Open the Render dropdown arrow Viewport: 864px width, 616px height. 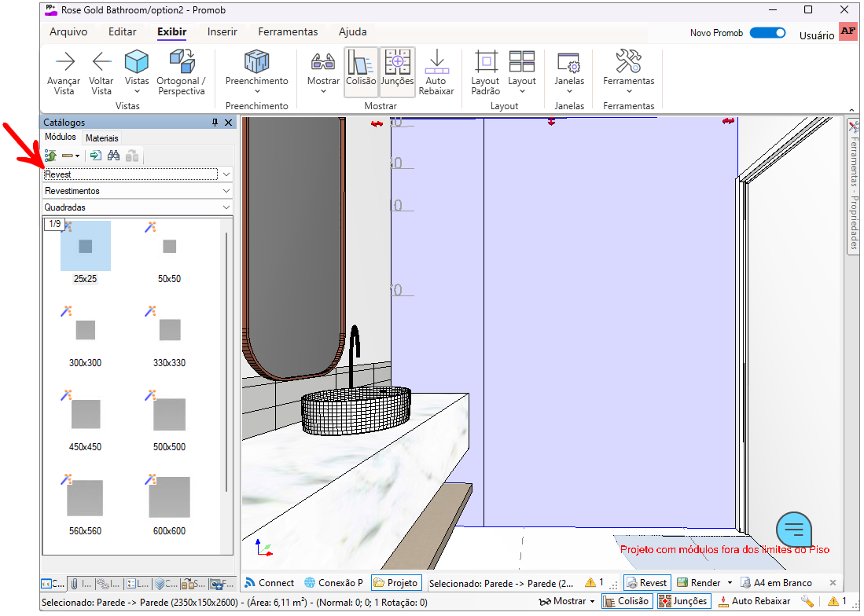click(x=730, y=583)
